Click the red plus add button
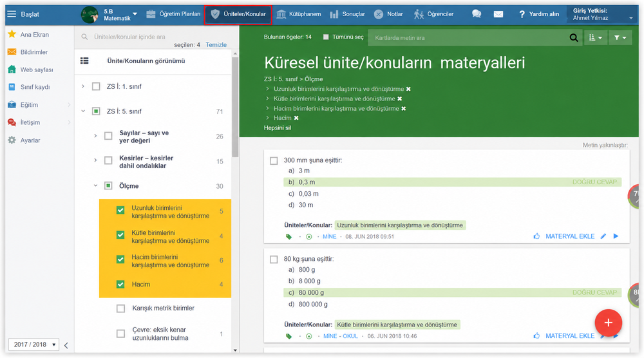The image size is (644, 358). pos(609,323)
